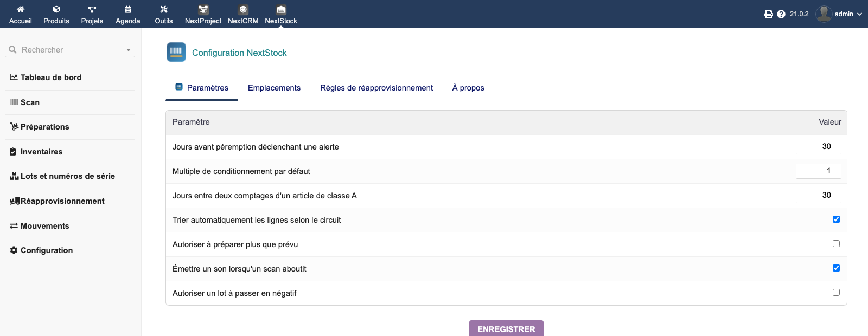Open the help question mark icon

coord(781,14)
